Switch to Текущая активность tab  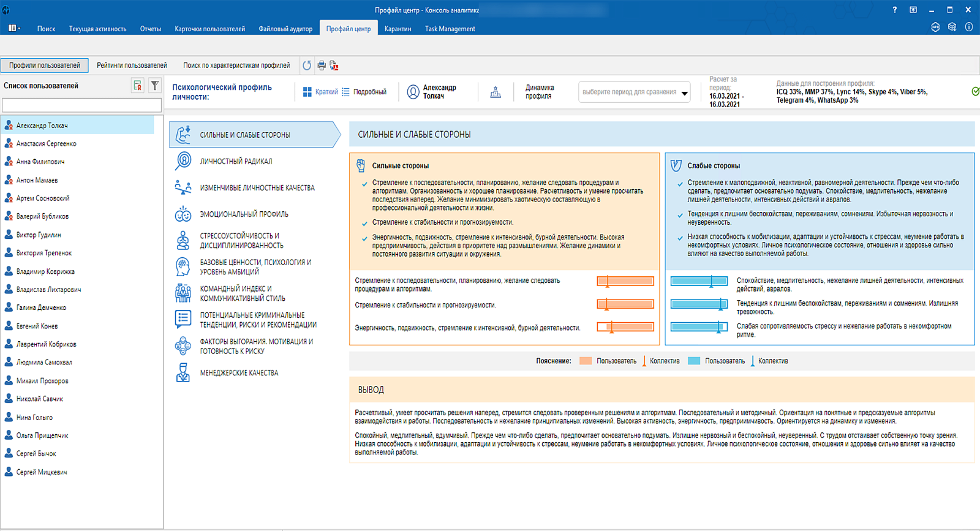[x=97, y=29]
